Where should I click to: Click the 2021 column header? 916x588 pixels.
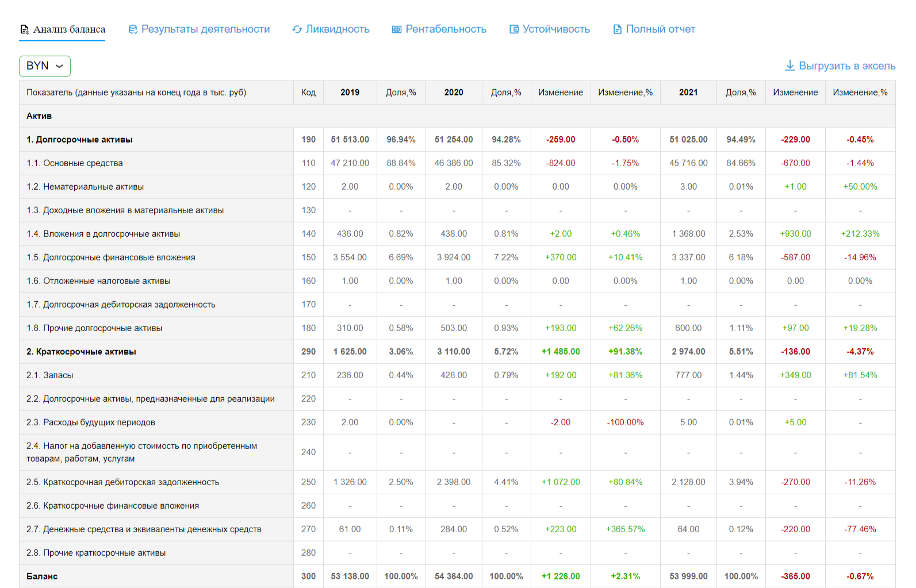[688, 93]
